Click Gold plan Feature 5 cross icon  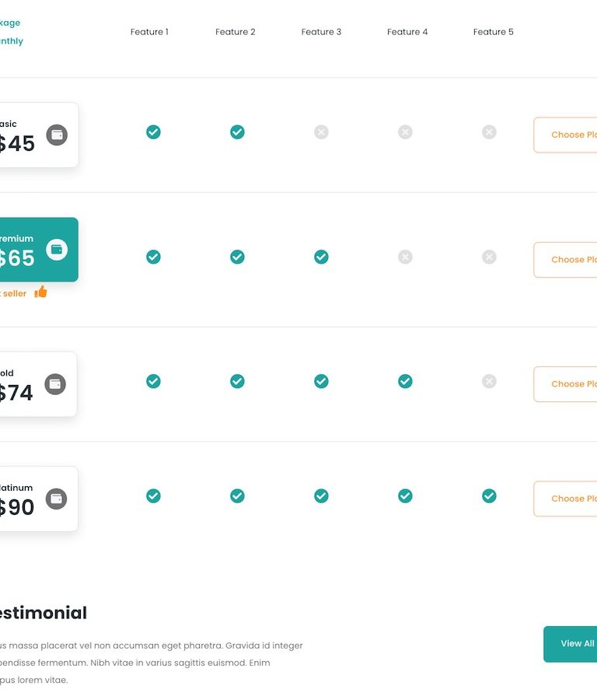coord(489,381)
